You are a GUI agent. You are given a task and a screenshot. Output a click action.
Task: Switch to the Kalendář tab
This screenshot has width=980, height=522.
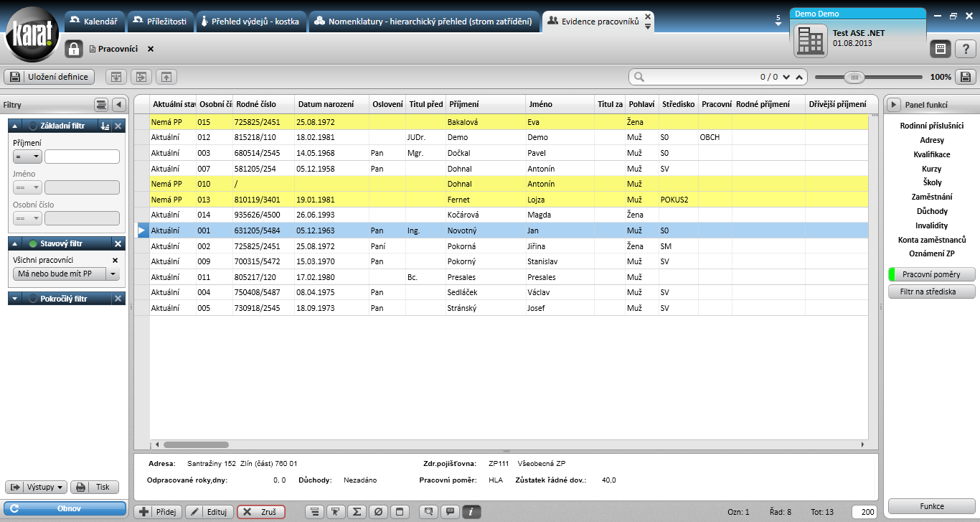click(x=95, y=22)
